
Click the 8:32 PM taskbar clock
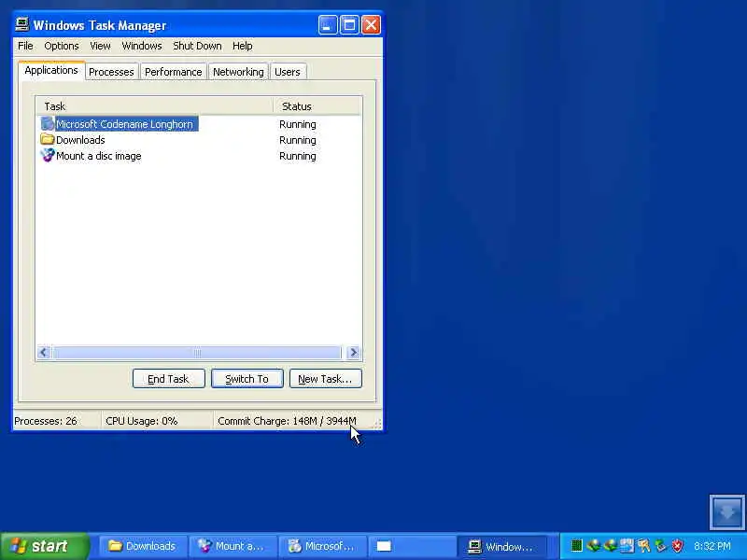click(712, 546)
